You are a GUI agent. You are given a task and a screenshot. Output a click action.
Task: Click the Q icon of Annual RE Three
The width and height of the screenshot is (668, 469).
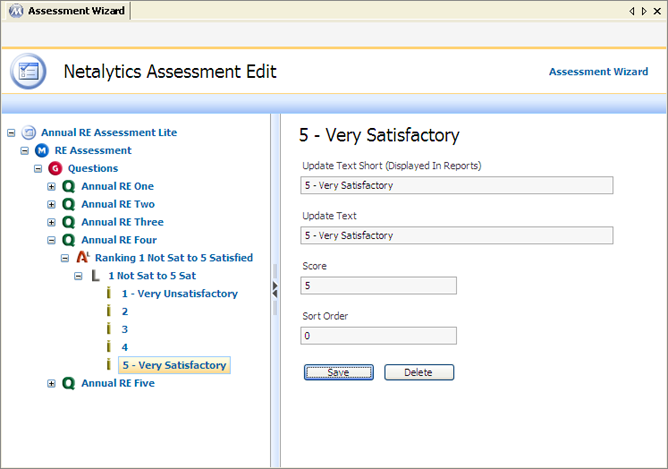click(69, 222)
